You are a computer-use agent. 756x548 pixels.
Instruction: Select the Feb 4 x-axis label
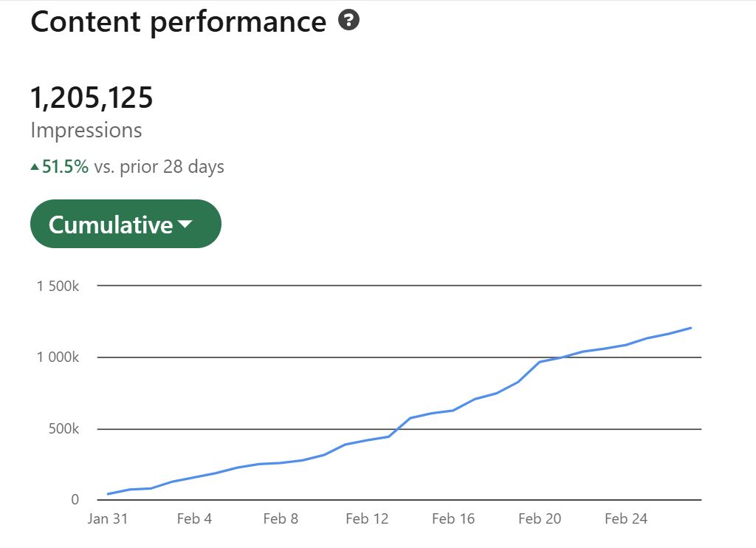click(x=194, y=519)
